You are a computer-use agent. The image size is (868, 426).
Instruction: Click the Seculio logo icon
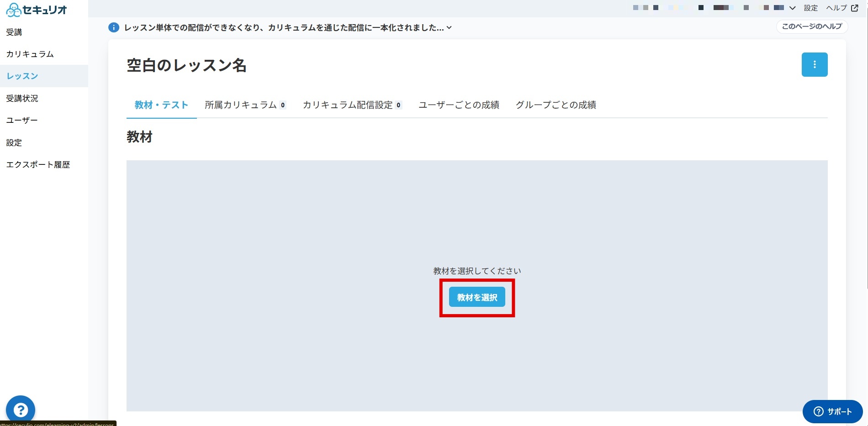(14, 10)
